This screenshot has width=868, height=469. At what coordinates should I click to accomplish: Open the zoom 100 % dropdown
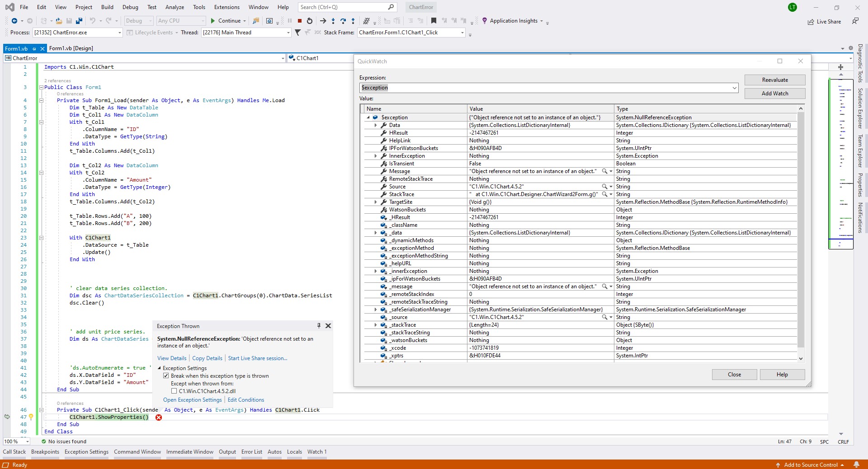point(27,441)
